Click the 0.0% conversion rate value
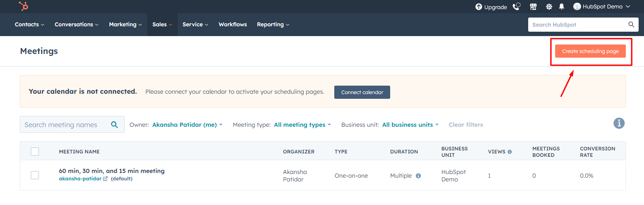 [586, 176]
